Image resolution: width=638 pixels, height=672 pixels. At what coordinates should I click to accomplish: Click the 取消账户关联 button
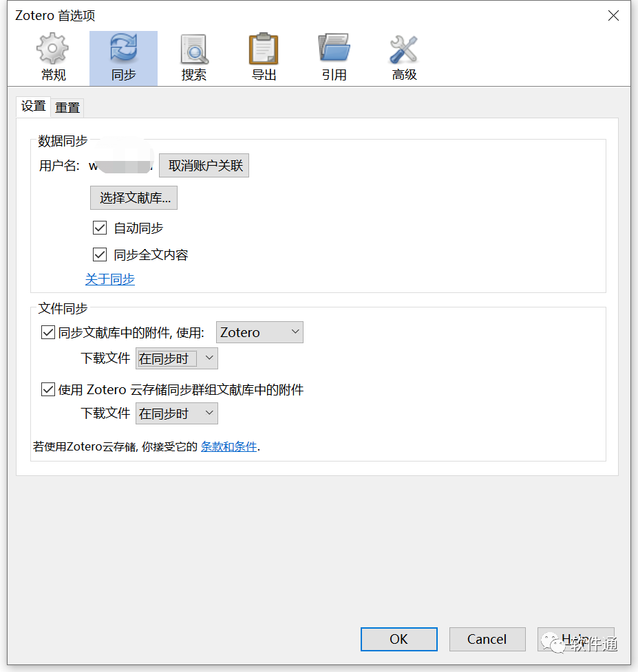click(204, 166)
